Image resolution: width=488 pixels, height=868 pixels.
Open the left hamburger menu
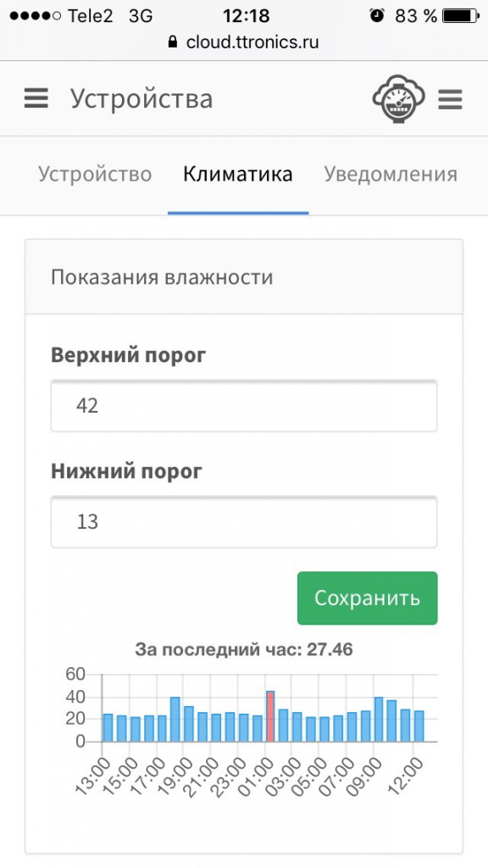[36, 98]
